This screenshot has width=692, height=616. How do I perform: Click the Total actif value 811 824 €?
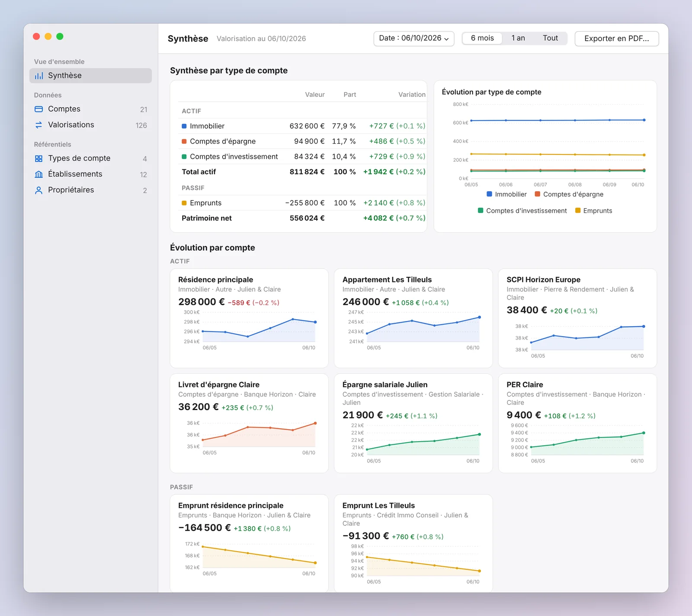(307, 172)
